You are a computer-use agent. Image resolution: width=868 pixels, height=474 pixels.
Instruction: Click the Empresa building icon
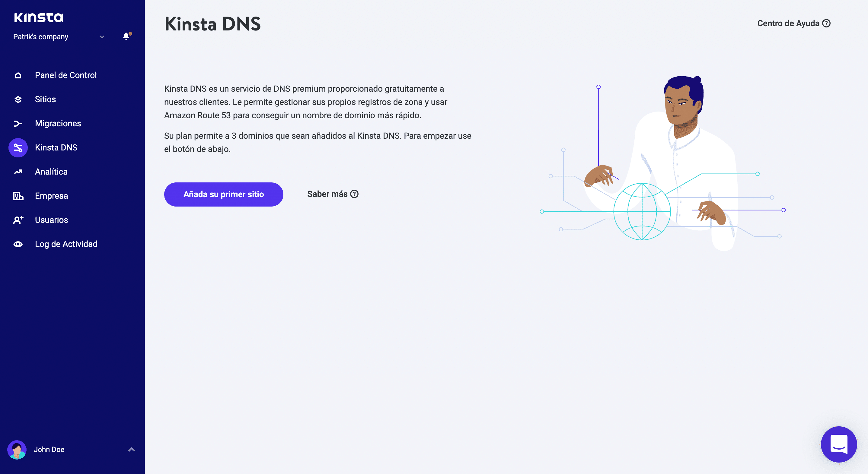18,196
